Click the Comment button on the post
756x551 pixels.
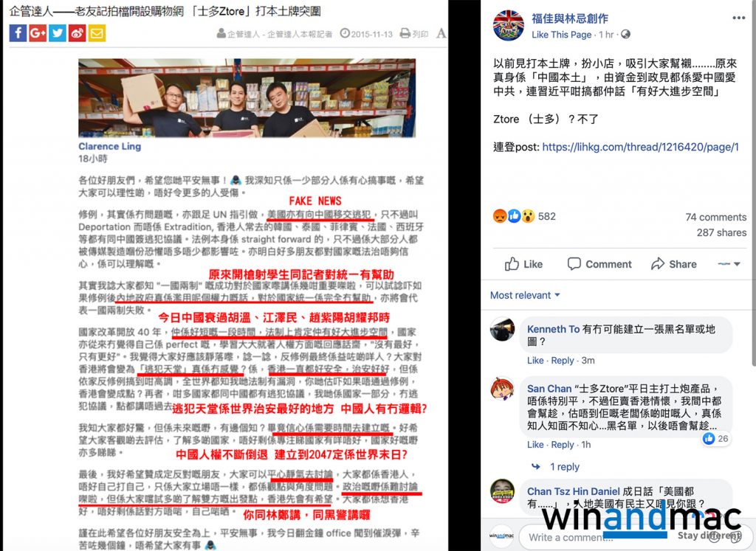click(599, 264)
